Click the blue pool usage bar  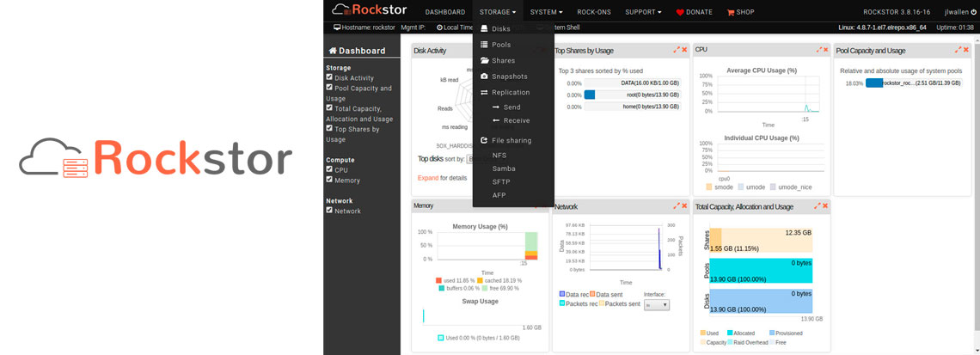[874, 83]
